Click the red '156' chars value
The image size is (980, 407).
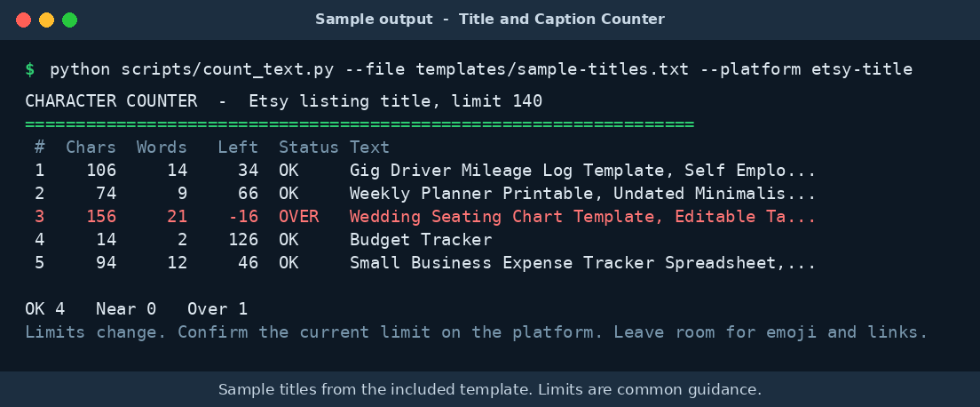pos(101,217)
